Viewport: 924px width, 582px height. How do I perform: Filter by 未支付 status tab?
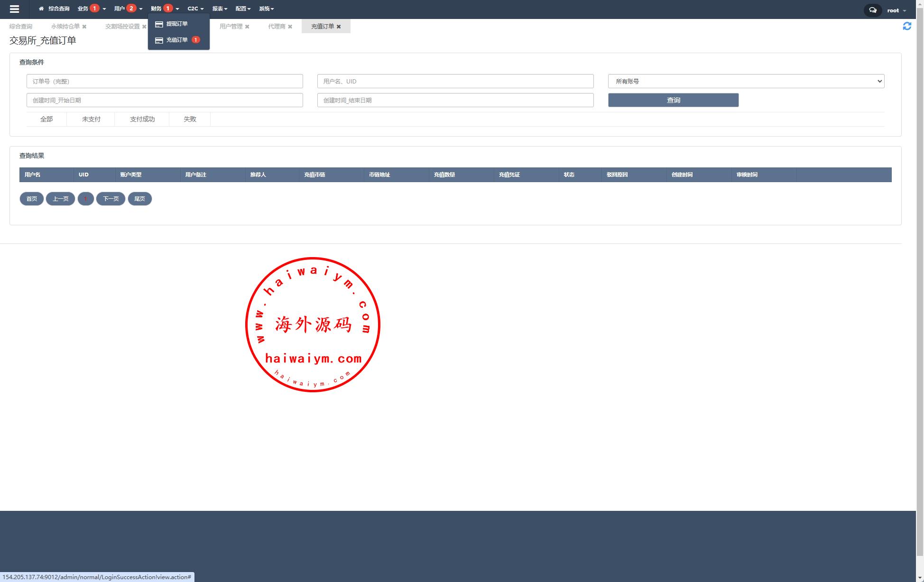coord(91,119)
